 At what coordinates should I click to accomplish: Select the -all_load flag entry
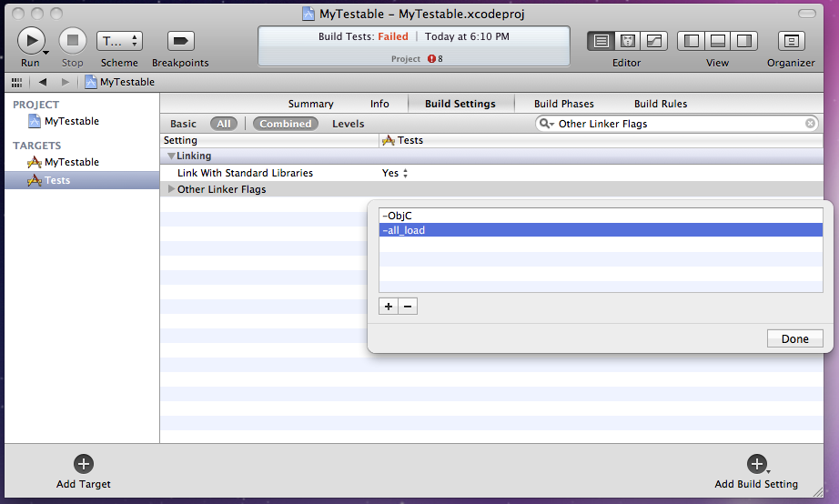point(601,230)
